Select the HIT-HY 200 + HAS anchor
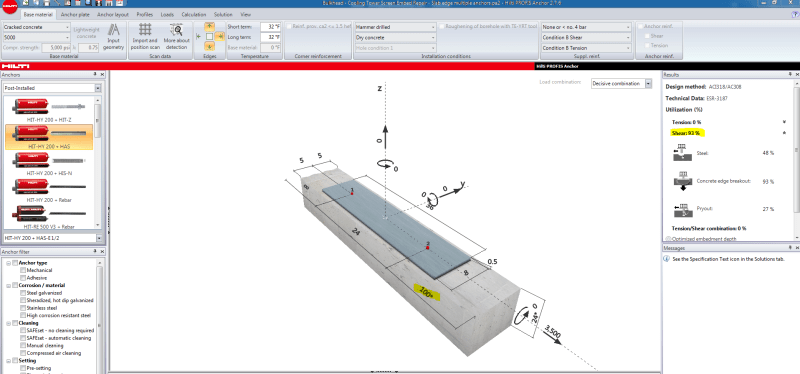The height and width of the screenshot is (374, 800). pos(48,137)
